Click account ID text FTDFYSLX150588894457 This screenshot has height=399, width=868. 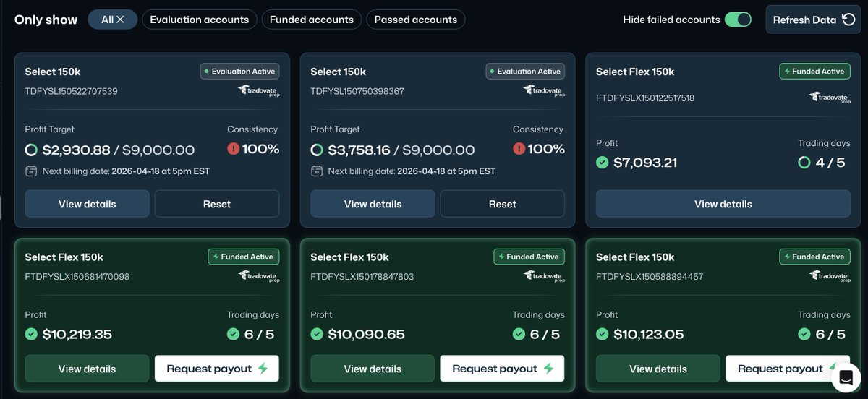coord(650,276)
